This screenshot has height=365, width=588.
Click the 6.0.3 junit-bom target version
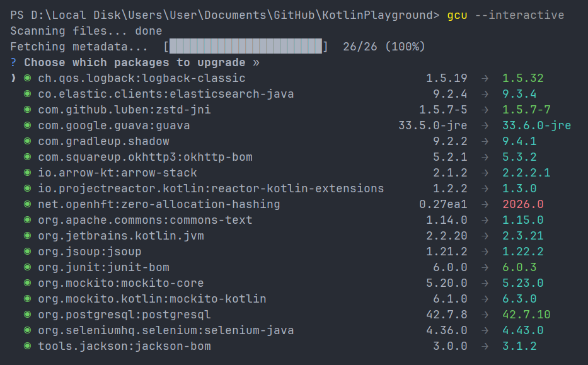(519, 267)
